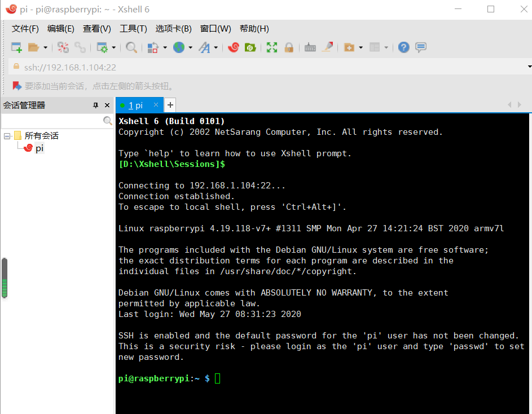532x414 pixels.
Task: Open the 文件(F) menu
Action: [25, 29]
